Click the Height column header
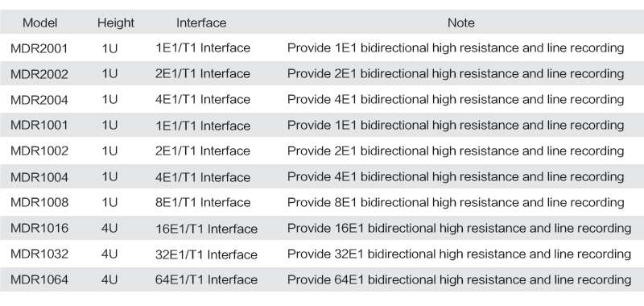 (116, 23)
